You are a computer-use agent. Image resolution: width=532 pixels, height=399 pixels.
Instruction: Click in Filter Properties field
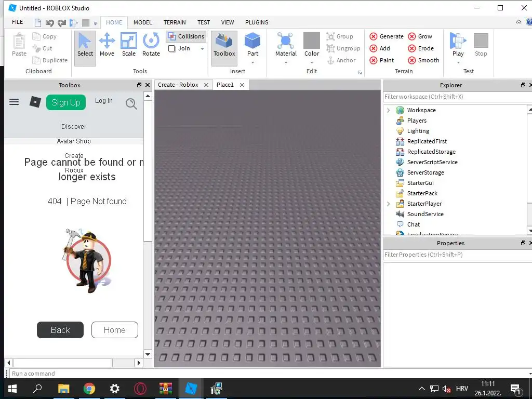pyautogui.click(x=457, y=255)
